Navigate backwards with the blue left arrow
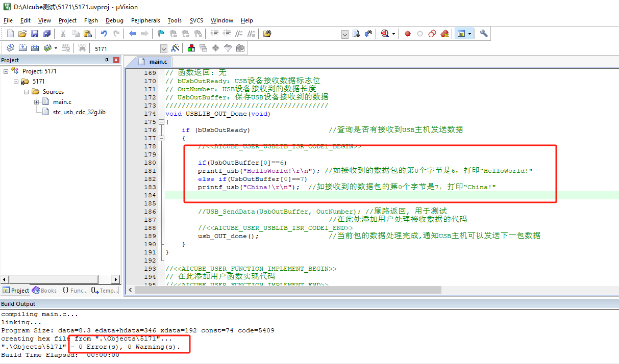Viewport: 619px width, 364px height. 133,34
